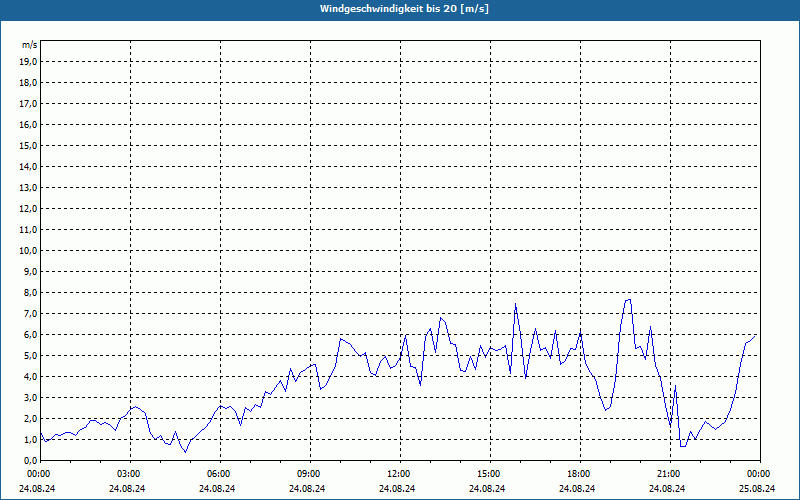The height and width of the screenshot is (500, 800).
Task: Click the 00:00 time label above 25.08.24
Action: (x=759, y=474)
